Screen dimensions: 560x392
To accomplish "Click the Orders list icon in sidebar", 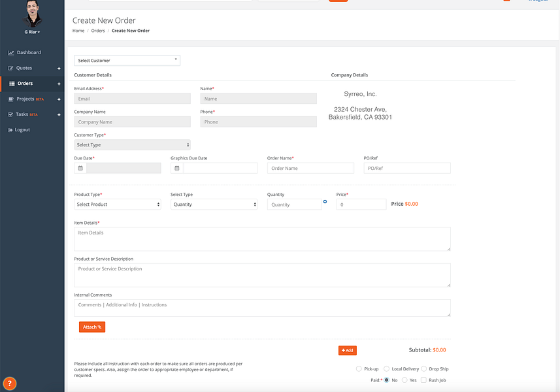I will point(12,84).
